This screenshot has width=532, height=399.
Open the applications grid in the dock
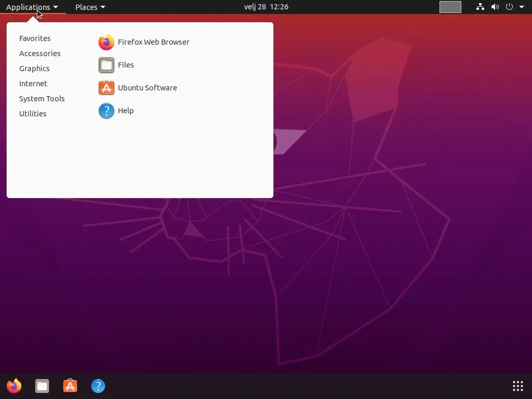(x=517, y=385)
